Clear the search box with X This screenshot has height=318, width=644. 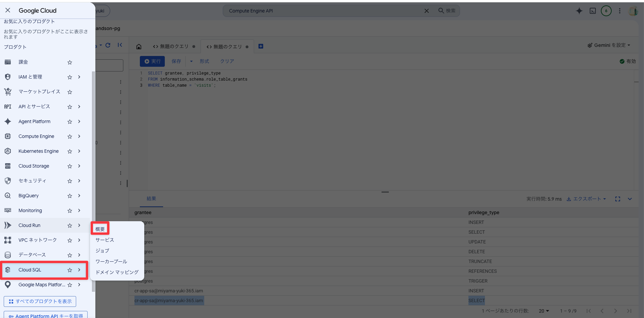427,11
